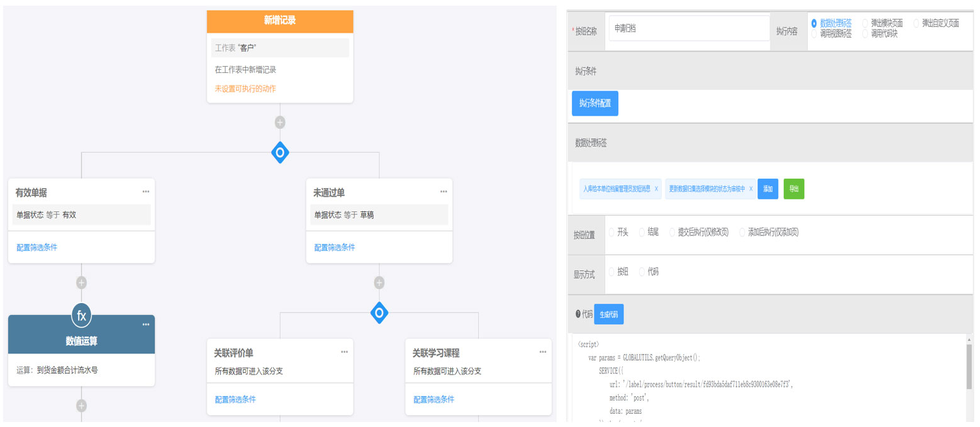
Task: Open the more-options menu on 有效单据 card
Action: click(146, 192)
